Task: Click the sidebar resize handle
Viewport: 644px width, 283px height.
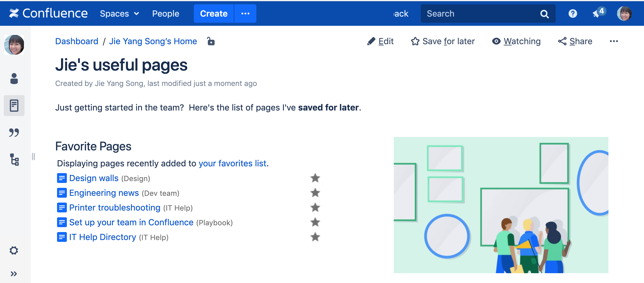Action: [x=33, y=157]
